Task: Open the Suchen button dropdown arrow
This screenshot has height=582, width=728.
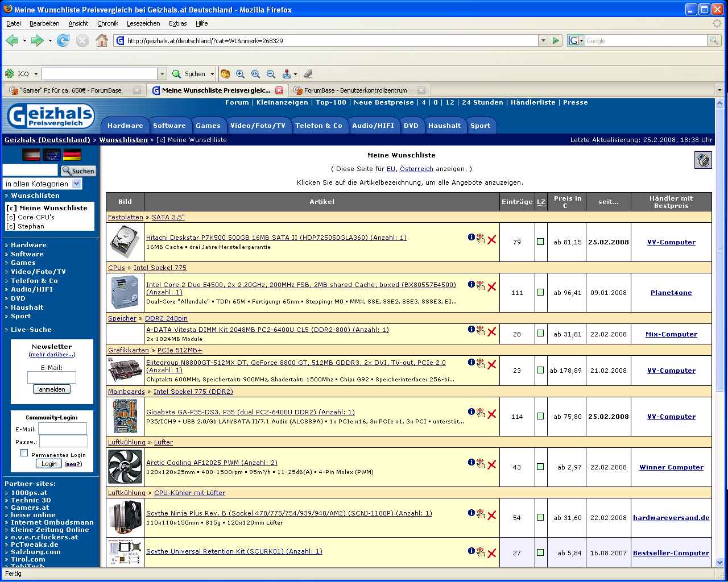Action: coord(212,74)
